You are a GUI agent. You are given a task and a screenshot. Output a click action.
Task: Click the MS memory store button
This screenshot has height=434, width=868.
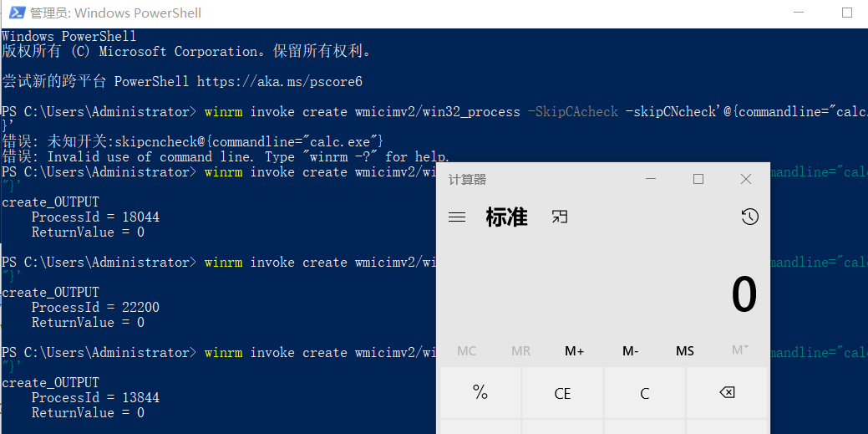(685, 351)
